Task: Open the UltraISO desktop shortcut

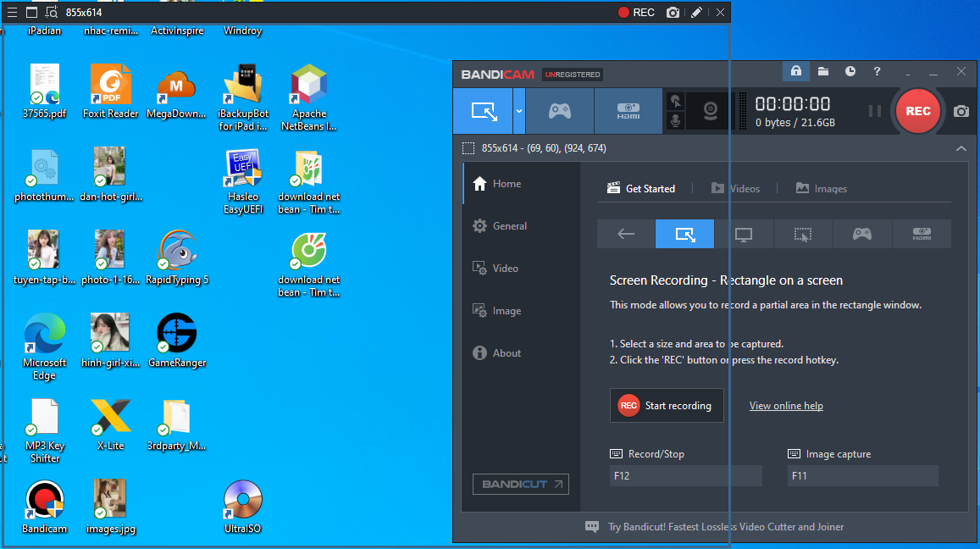Action: [243, 507]
